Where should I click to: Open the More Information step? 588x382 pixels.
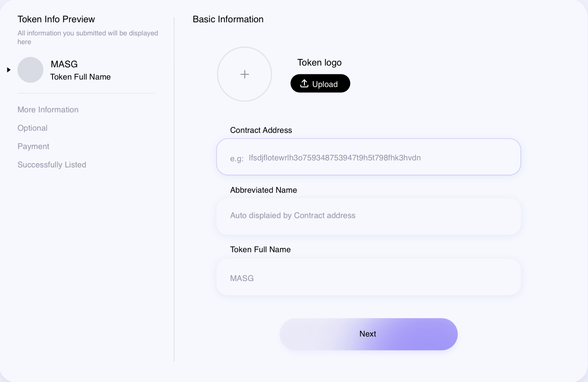click(x=48, y=110)
